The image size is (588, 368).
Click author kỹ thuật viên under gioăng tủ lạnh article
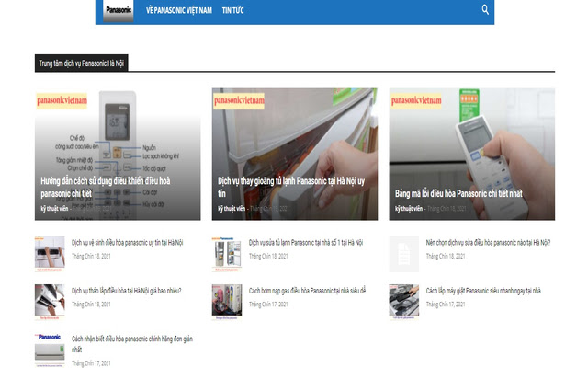tap(232, 209)
